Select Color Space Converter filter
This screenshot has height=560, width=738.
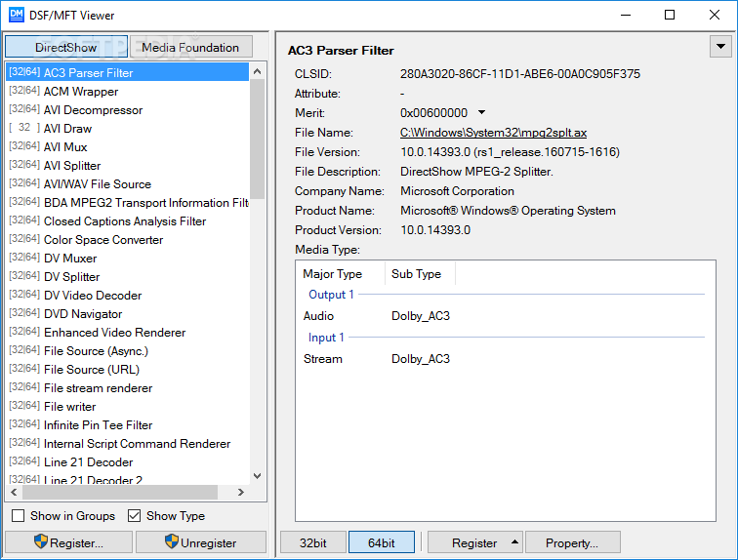[127, 239]
